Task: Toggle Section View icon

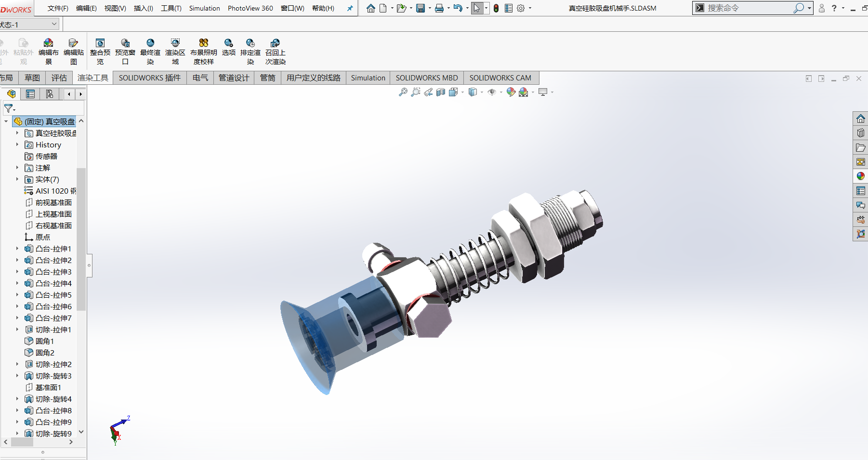Action: (x=441, y=92)
